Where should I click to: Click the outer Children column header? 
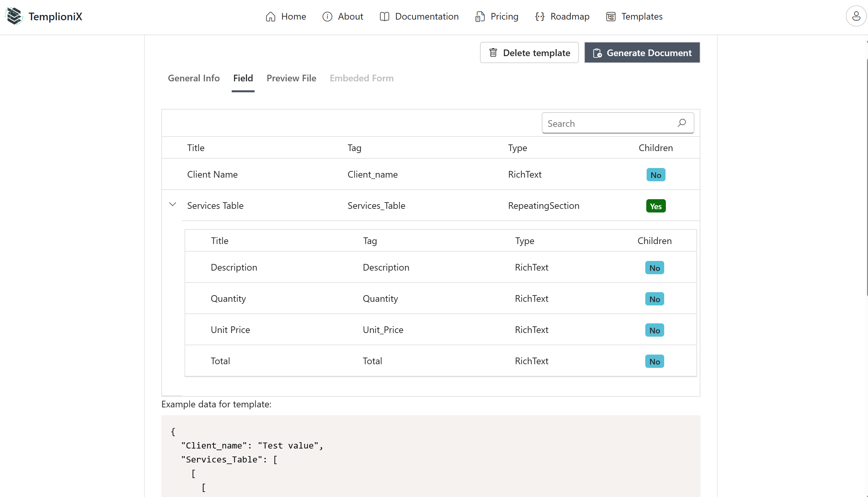click(x=656, y=148)
